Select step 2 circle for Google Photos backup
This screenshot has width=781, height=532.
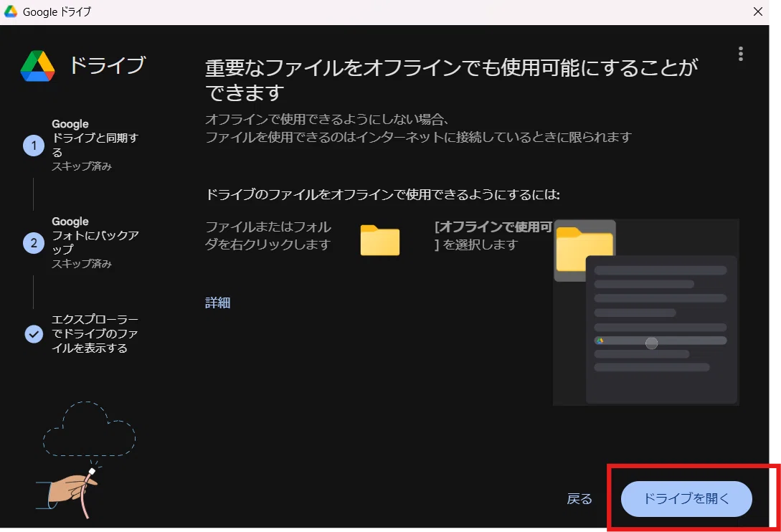(34, 243)
